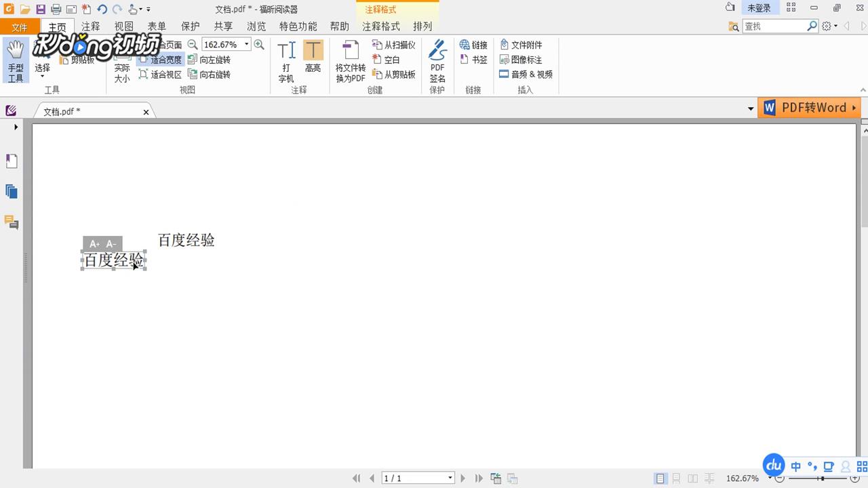Rotate view right (向右旋转)

[x=209, y=75]
